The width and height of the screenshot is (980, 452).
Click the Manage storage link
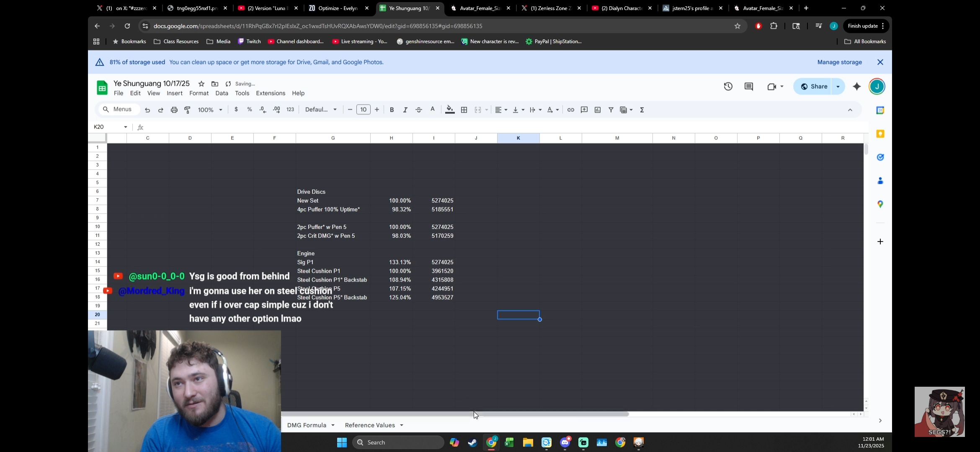click(839, 62)
